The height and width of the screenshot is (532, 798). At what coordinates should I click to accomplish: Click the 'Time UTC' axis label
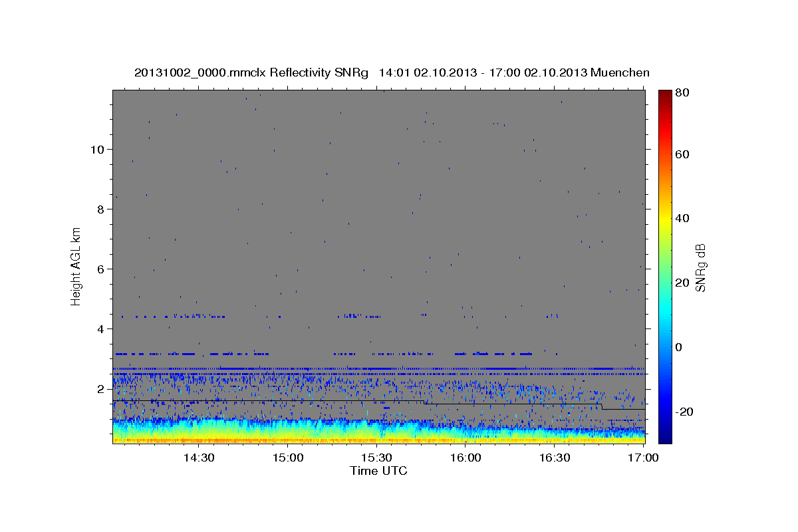(378, 471)
